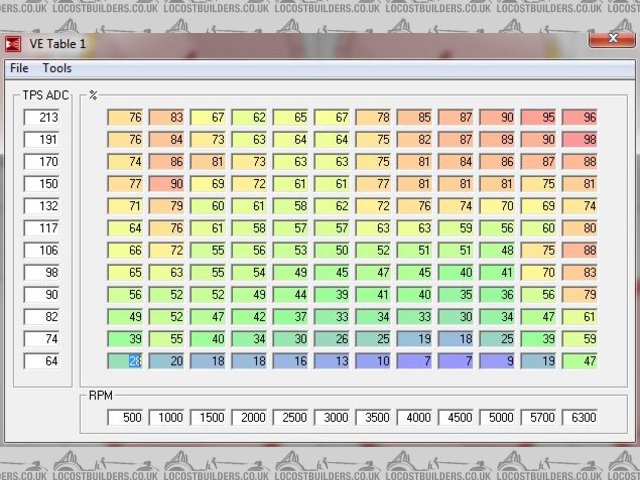Click the TPS ADC 132 field
This screenshot has height=480, width=640.
[42, 206]
